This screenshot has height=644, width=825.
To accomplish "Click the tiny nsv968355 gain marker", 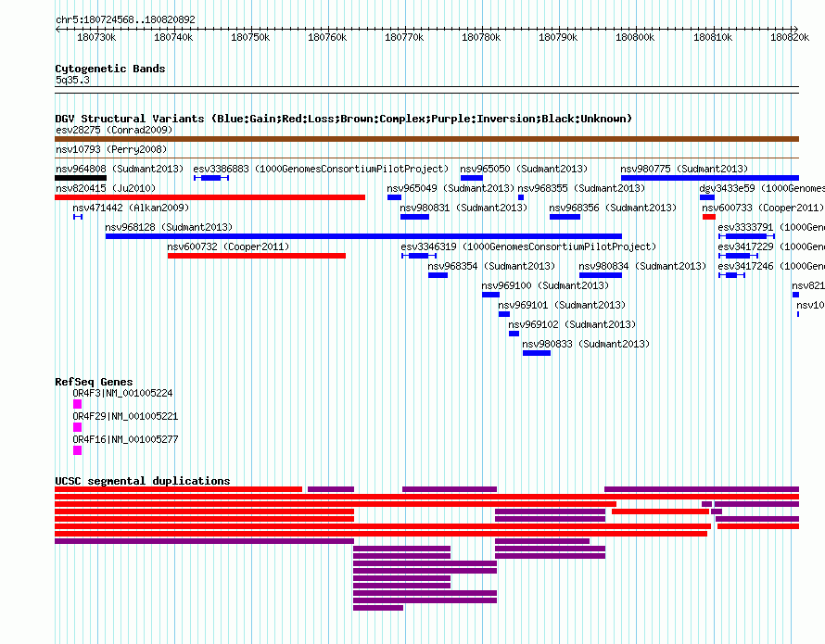I will pyautogui.click(x=521, y=197).
